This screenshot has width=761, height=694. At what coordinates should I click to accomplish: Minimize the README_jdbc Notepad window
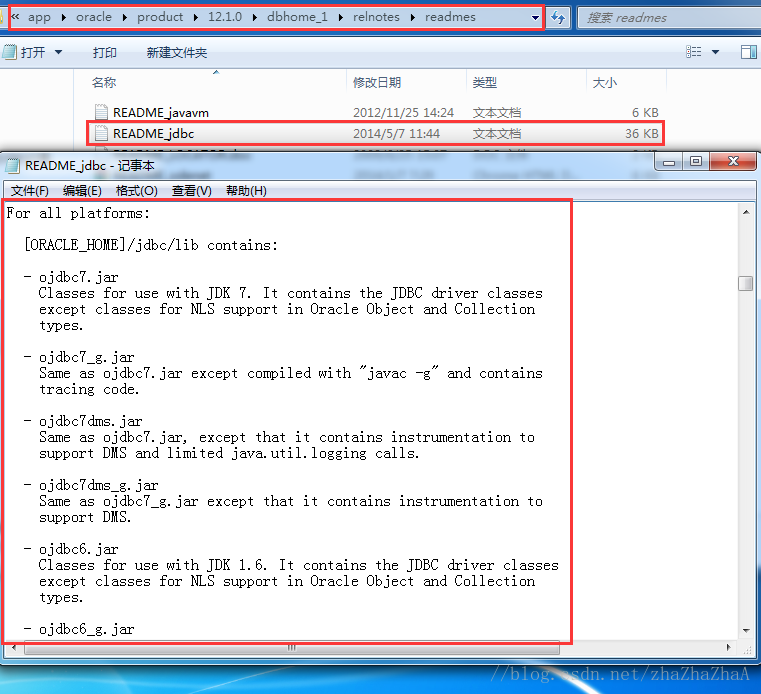[669, 162]
